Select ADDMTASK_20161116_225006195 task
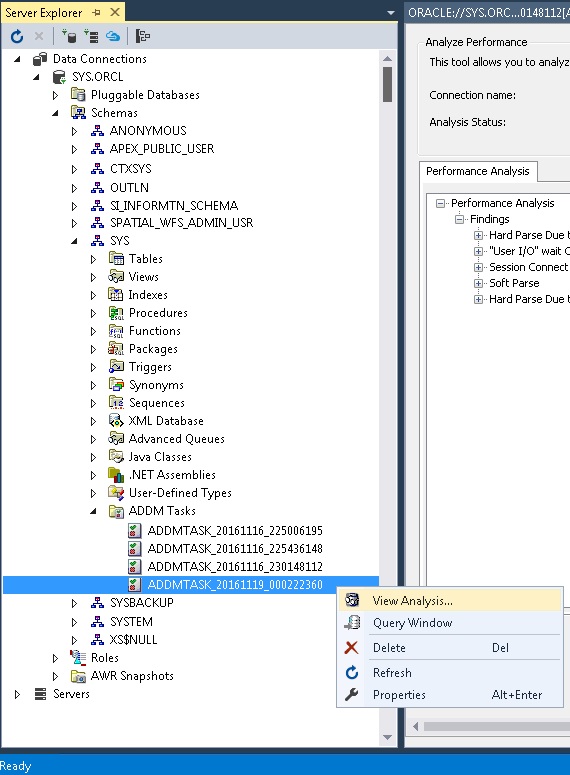Image resolution: width=570 pixels, height=775 pixels. 235,530
